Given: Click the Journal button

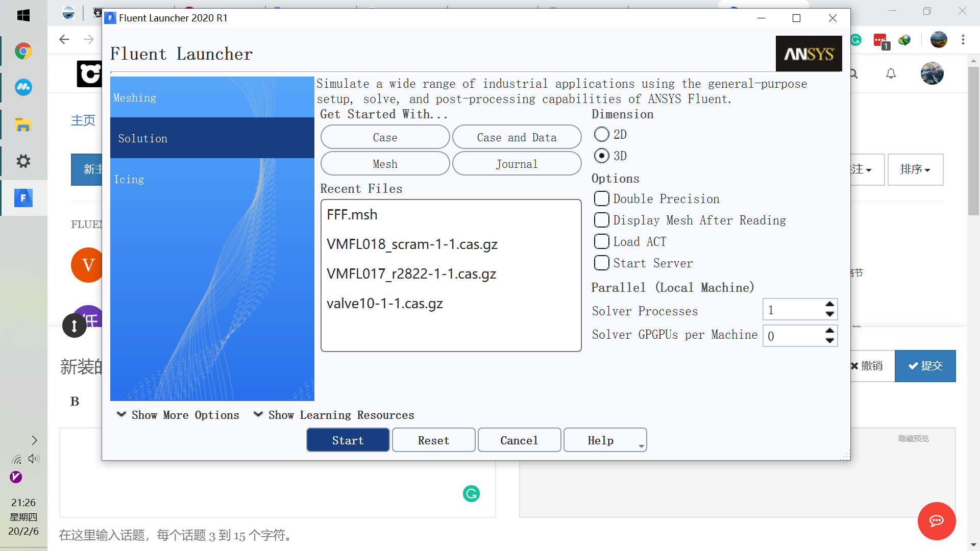Looking at the screenshot, I should click(517, 164).
